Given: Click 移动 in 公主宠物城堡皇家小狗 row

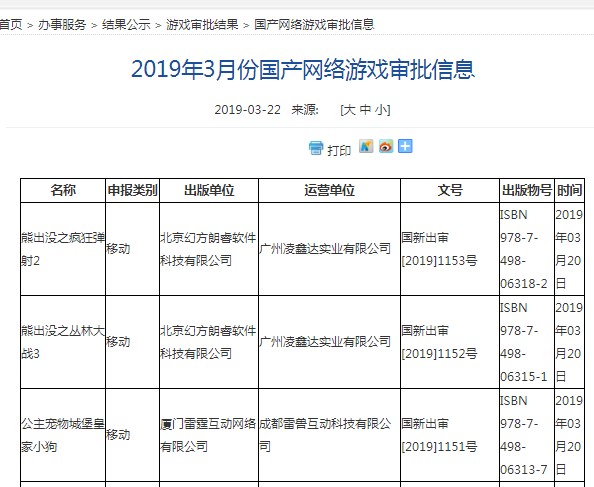Looking at the screenshot, I should coord(118,435).
